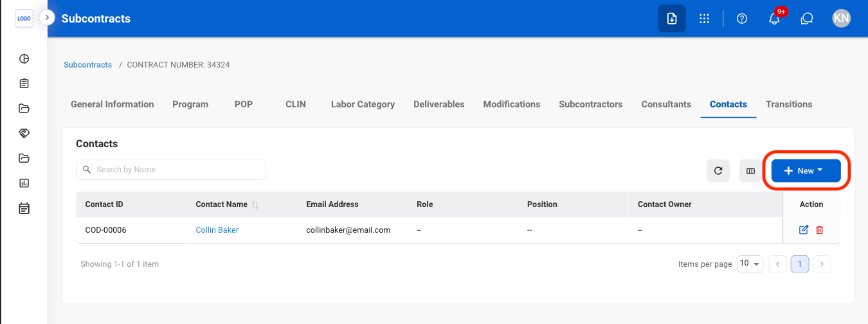
Task: Click the Position column header
Action: [x=542, y=204]
